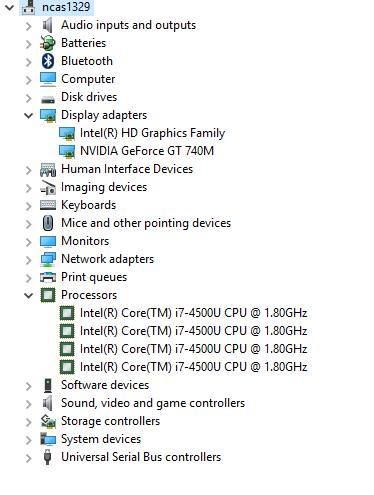Click the Human Interface Devices icon
Image resolution: width=374 pixels, height=495 pixels.
[x=48, y=169]
